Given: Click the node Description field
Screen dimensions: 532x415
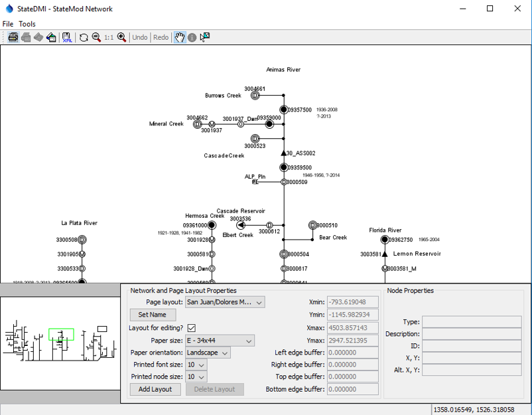Looking at the screenshot, I should [x=472, y=334].
